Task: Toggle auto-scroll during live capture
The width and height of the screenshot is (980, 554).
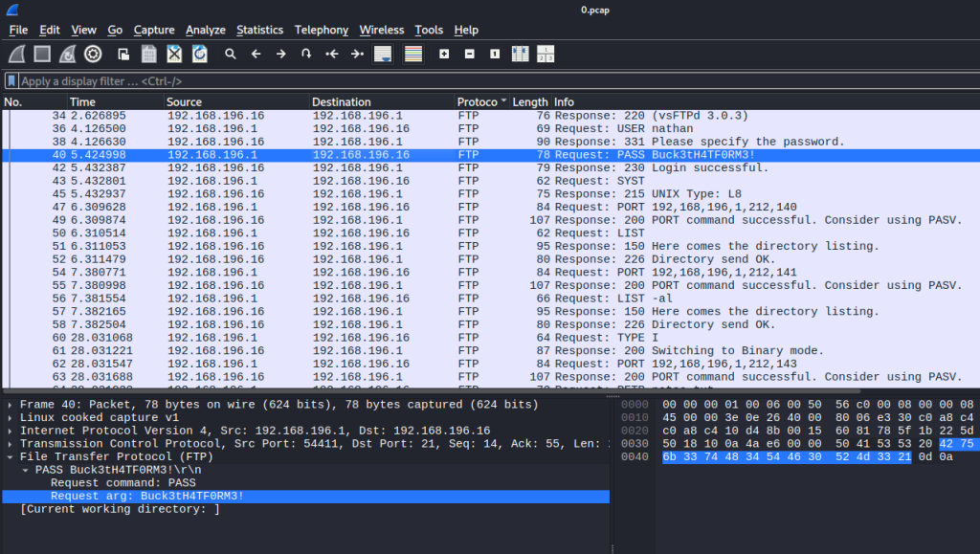Action: tap(383, 54)
